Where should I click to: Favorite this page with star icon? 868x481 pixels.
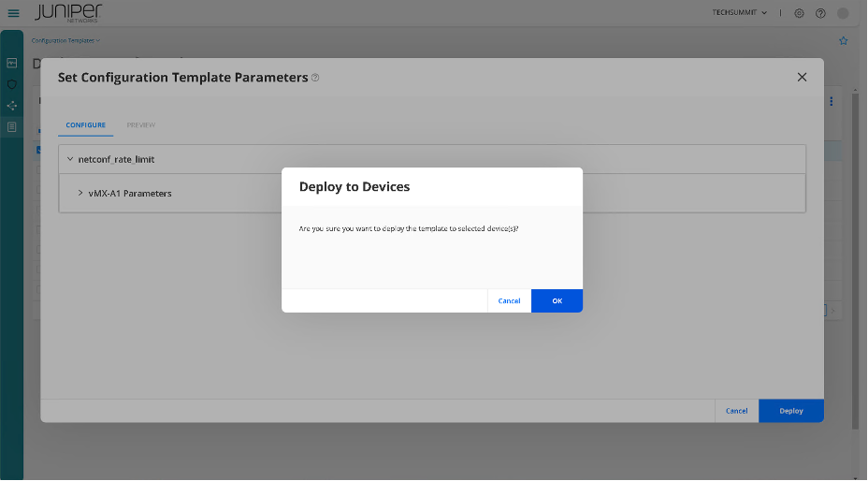pos(843,40)
